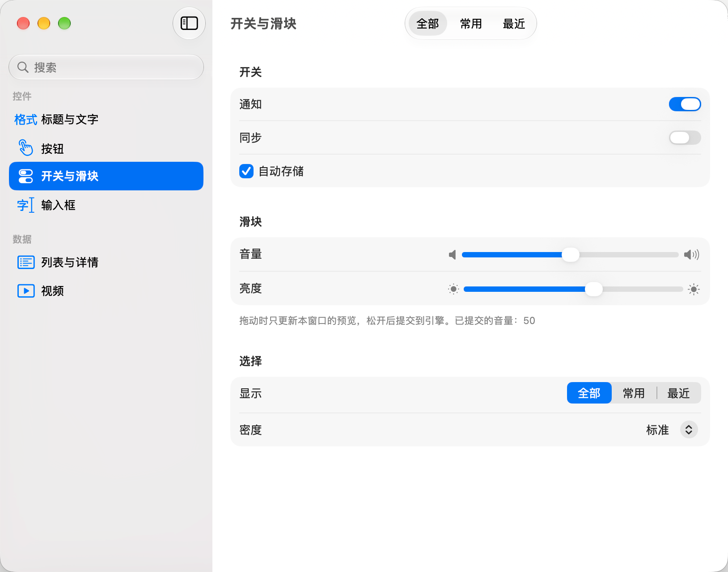Click the 开关与滑块 window title
The image size is (728, 572).
(263, 24)
